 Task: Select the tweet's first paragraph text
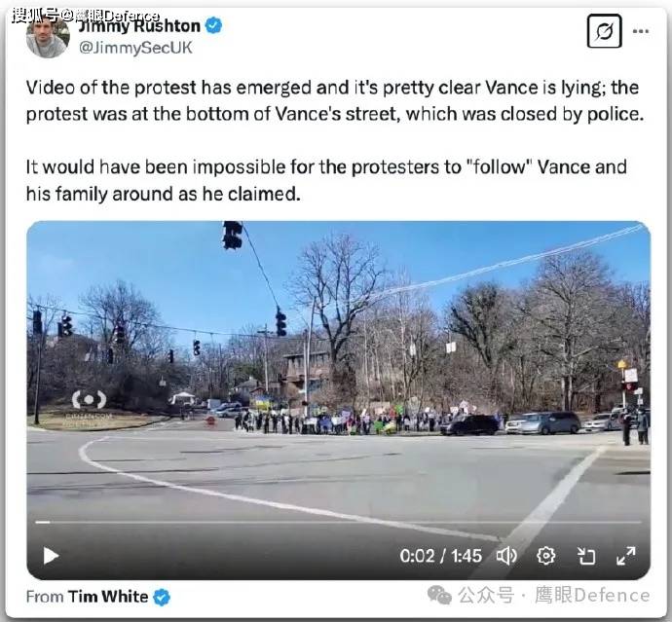335,100
